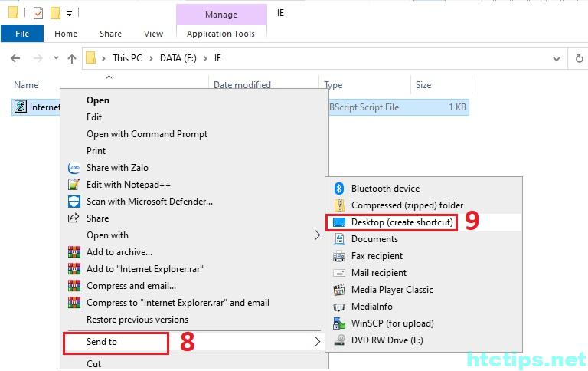Expand the chevron before This PC

[x=104, y=58]
